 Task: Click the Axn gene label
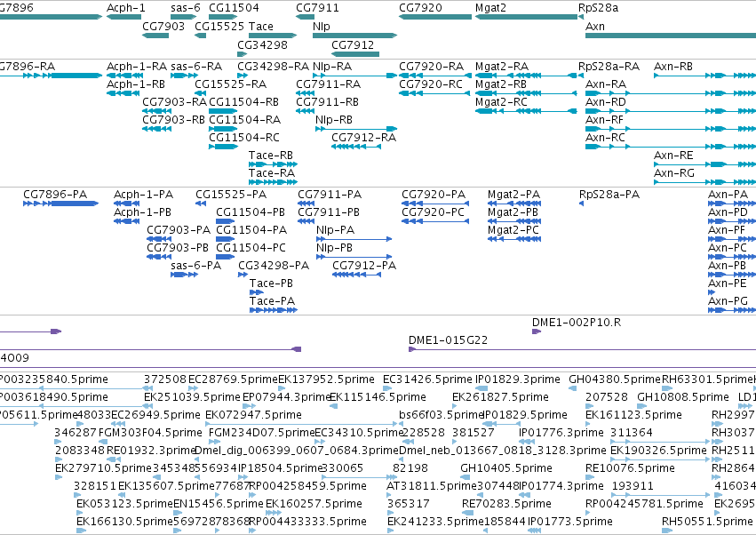[595, 27]
